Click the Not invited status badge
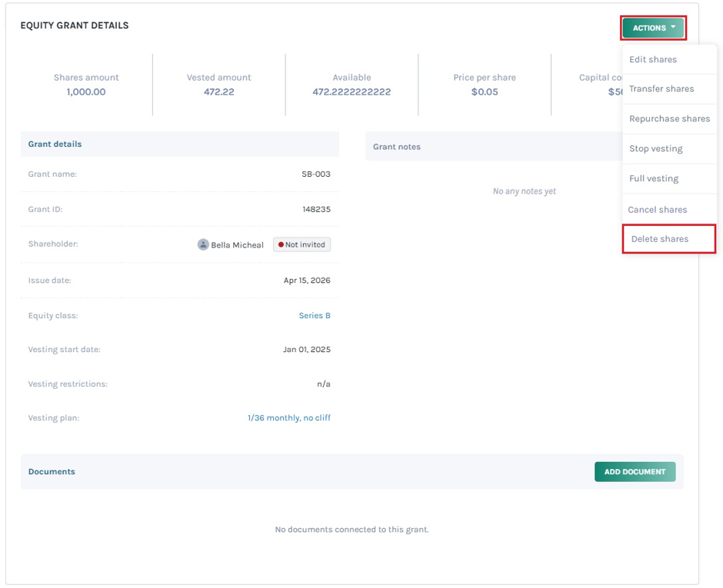 [302, 244]
